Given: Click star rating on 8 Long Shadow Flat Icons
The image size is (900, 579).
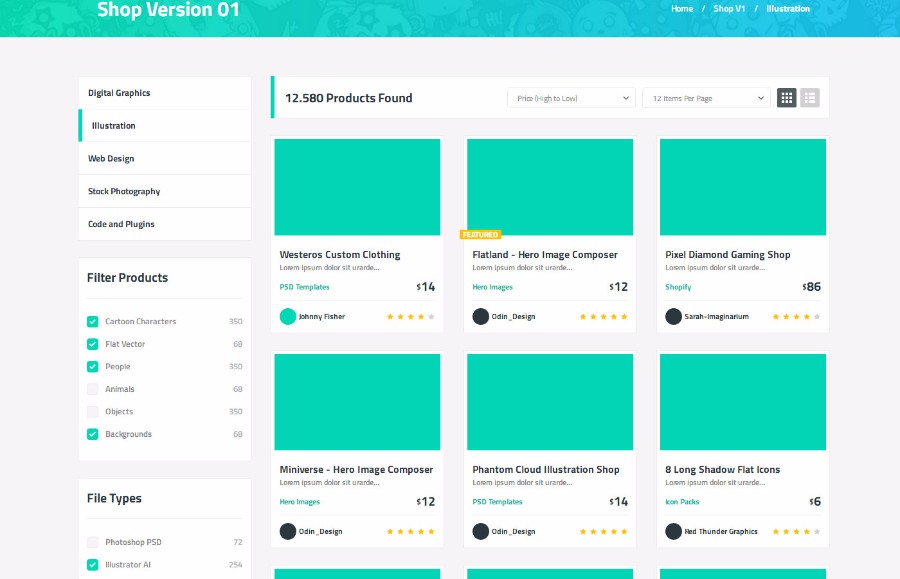Looking at the screenshot, I should 796,532.
